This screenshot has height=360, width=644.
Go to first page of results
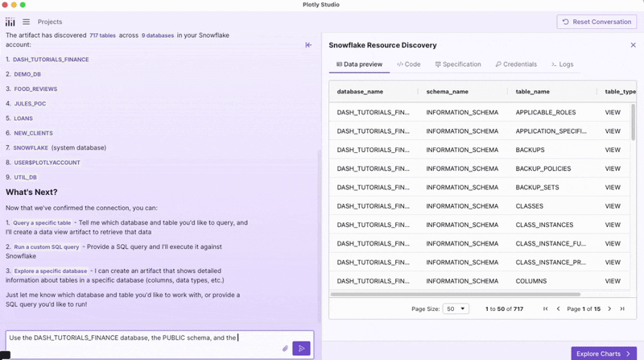pyautogui.click(x=546, y=308)
